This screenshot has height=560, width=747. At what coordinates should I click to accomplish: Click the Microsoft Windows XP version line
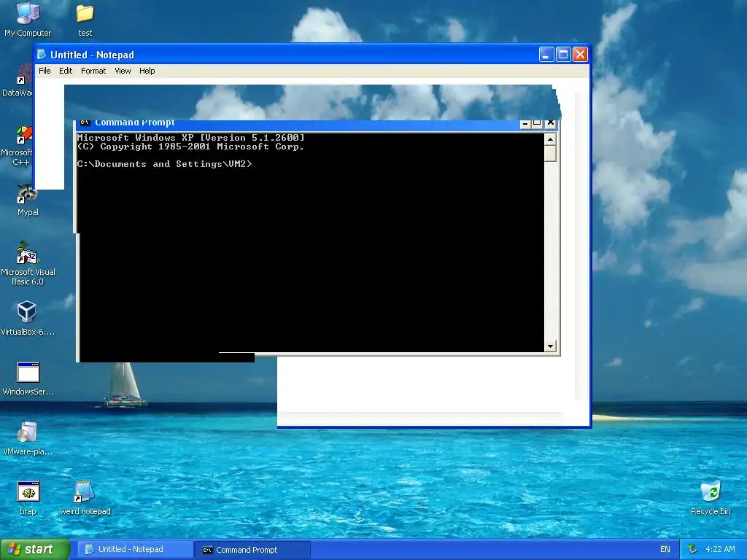(190, 138)
